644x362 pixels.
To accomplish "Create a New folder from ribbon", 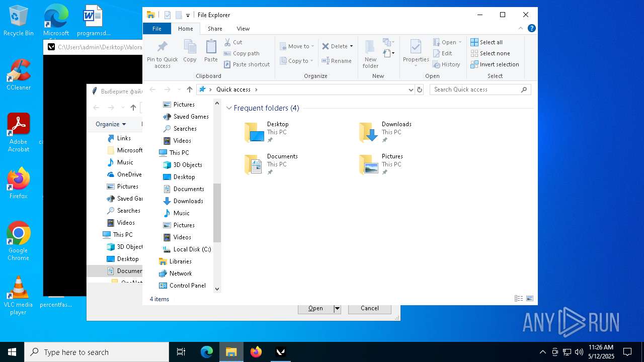I will coord(370,54).
